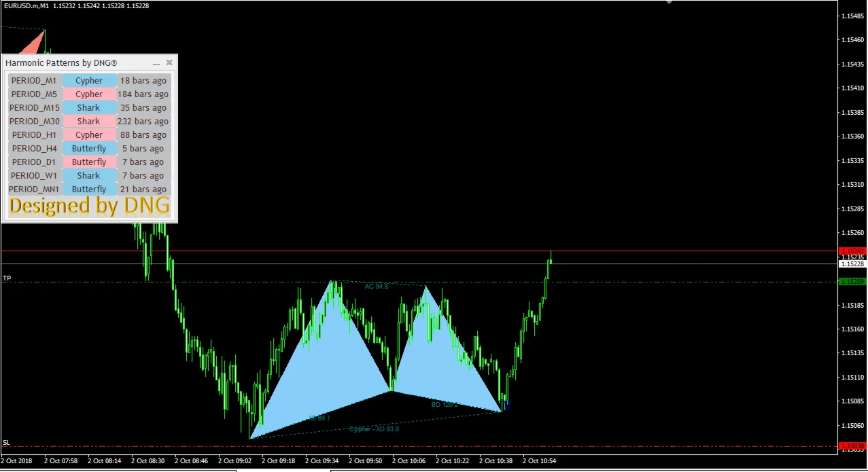This screenshot has width=868, height=472.
Task: Click the blue Butterfly label in H4 row
Action: pos(89,149)
